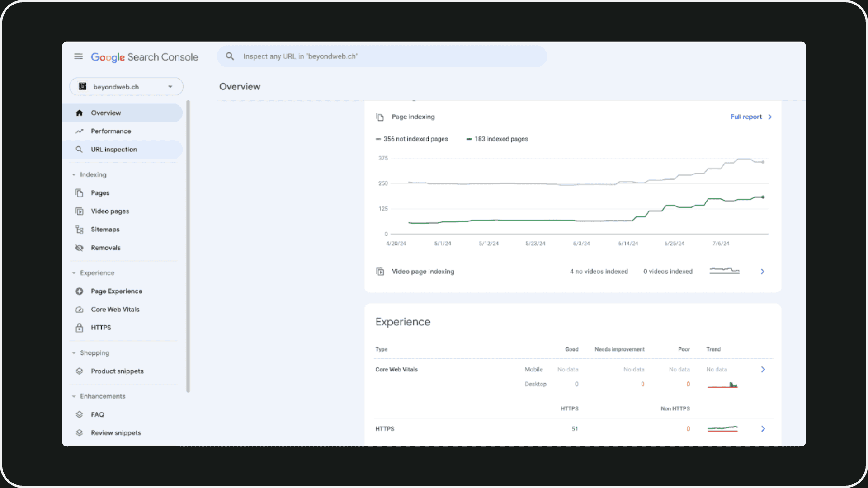Click the sidebar vertical scrollbar
Viewport: 868px width, 488px height.
click(x=188, y=246)
